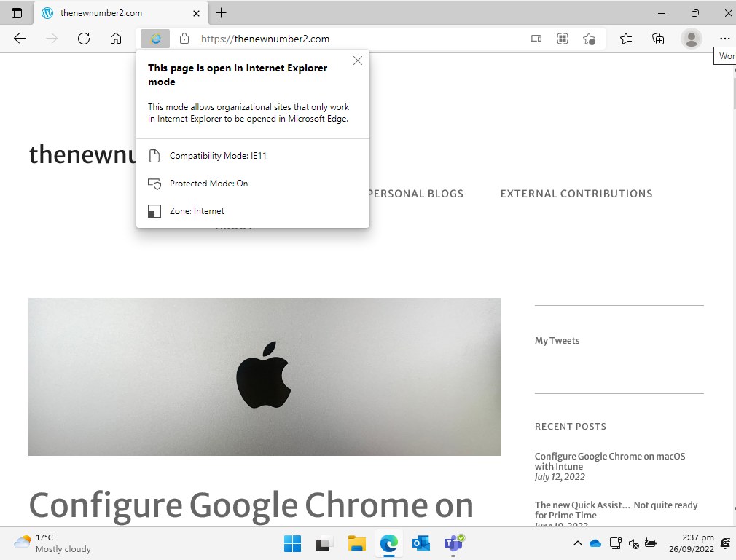Open File Explorer from the taskbar
Screen dimensions: 736x560
(x=357, y=543)
